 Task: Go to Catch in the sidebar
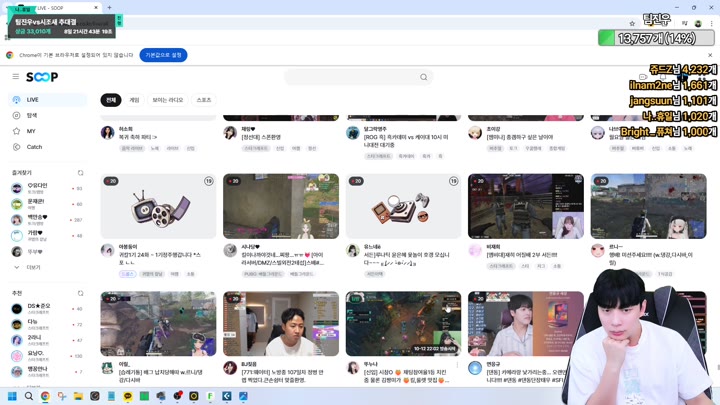tap(34, 147)
